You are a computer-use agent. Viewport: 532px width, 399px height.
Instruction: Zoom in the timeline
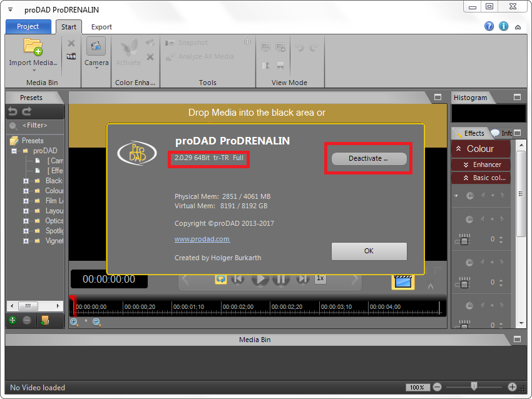tap(74, 322)
